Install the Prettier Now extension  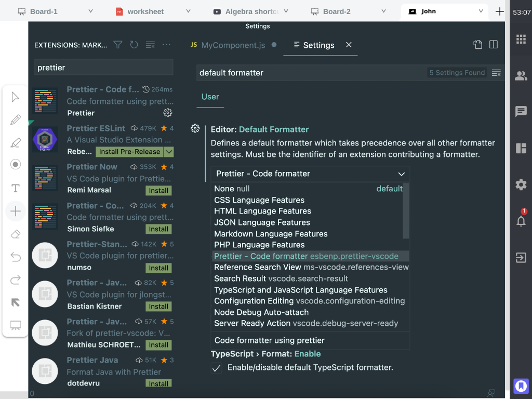[x=158, y=190]
